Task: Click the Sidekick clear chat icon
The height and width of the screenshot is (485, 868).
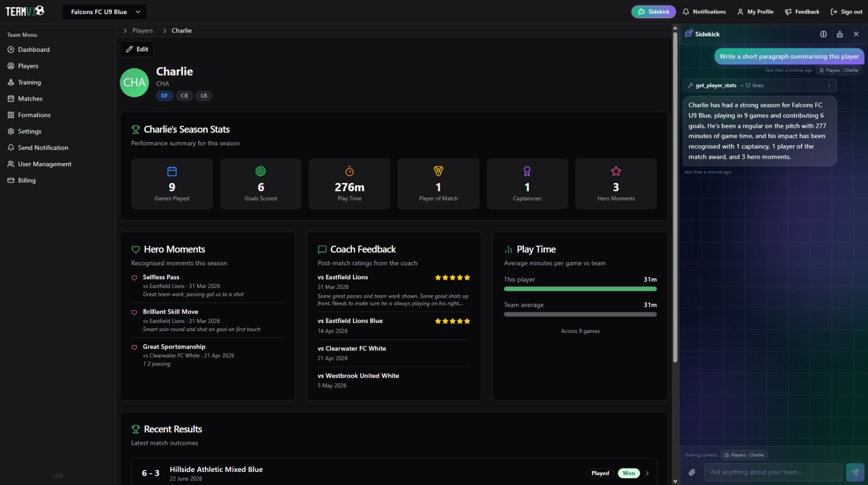Action: (840, 34)
